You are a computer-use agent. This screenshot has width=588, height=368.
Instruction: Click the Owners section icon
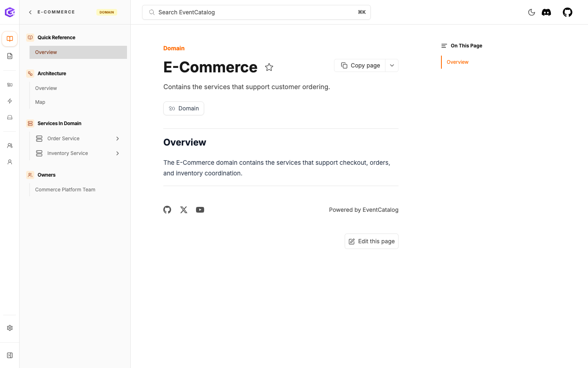pos(30,175)
